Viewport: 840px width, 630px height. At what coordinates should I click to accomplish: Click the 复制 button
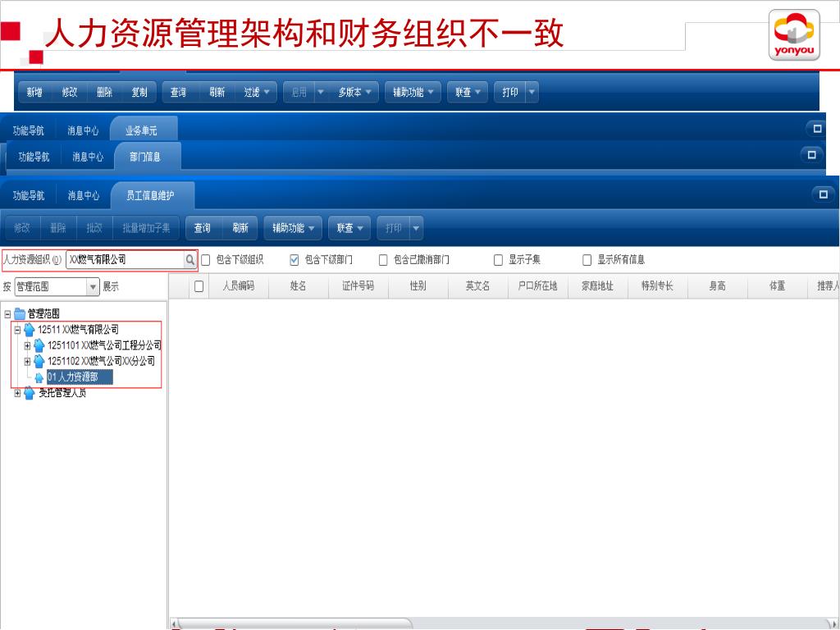(139, 92)
